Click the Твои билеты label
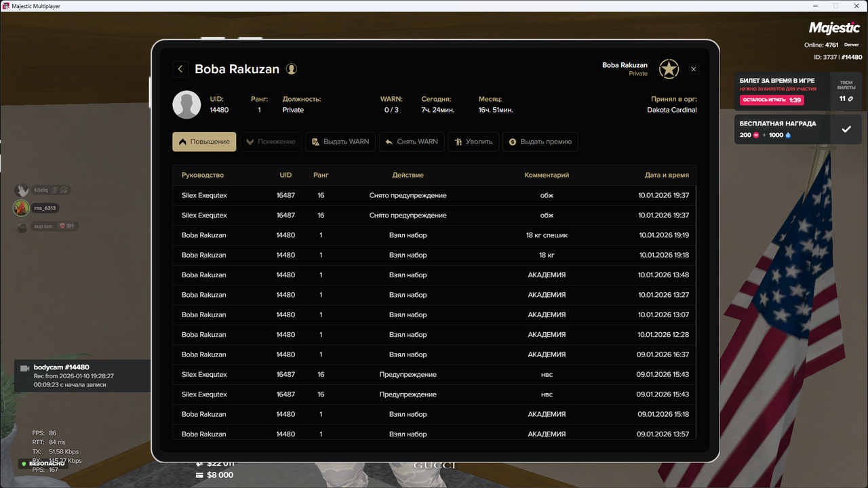 tap(846, 85)
